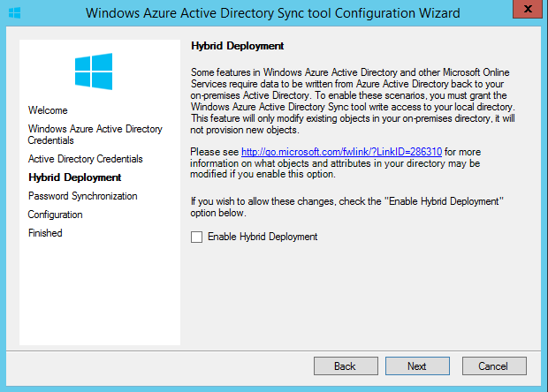This screenshot has width=548, height=392.
Task: Enable the Hybrid Deployment checkbox
Action: [196, 237]
